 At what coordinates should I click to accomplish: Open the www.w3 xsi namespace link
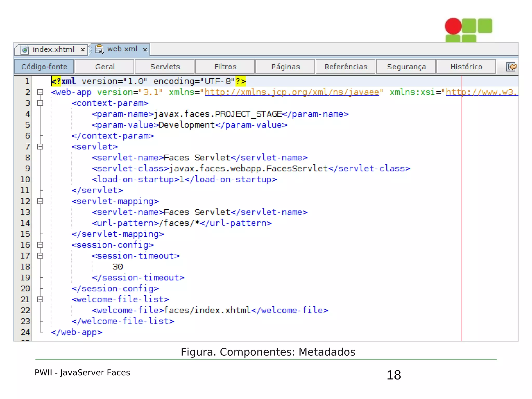[x=482, y=92]
